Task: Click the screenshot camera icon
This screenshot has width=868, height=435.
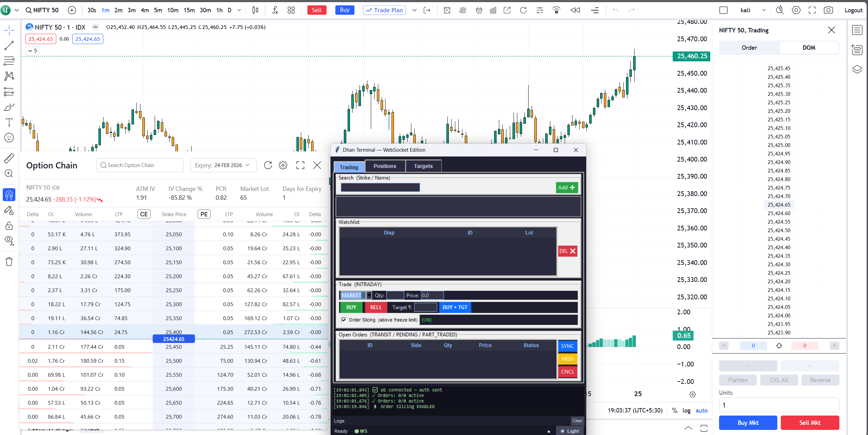Action: coord(828,10)
